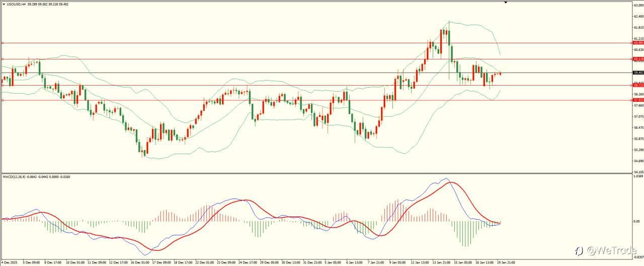Viewport: 644px width, 266px height.
Task: Click the 62.400 price scale value
Action: [x=638, y=17]
